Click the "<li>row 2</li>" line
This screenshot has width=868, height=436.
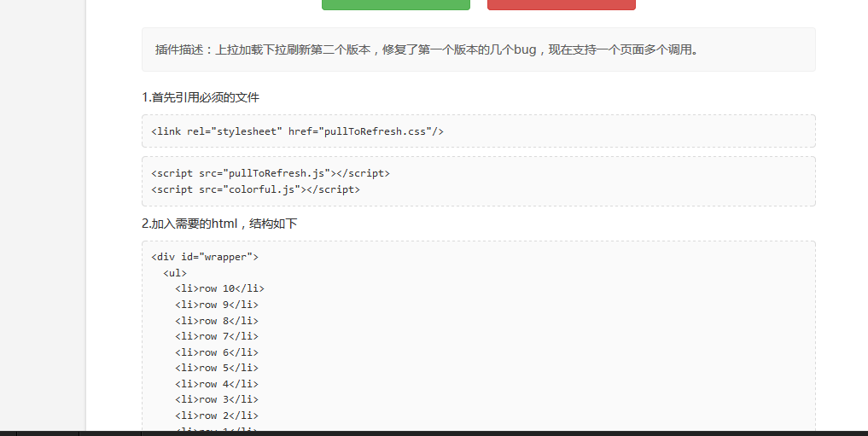(x=217, y=415)
